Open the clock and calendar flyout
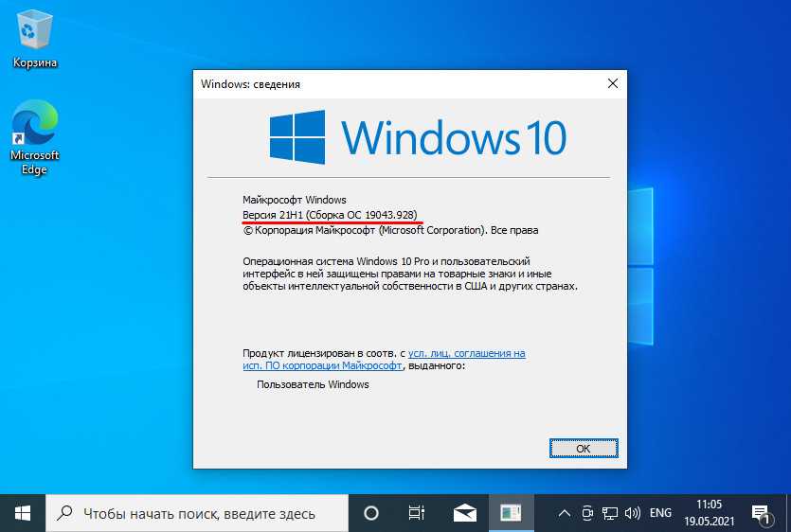Viewport: 791px width, 532px height. pyautogui.click(x=709, y=513)
